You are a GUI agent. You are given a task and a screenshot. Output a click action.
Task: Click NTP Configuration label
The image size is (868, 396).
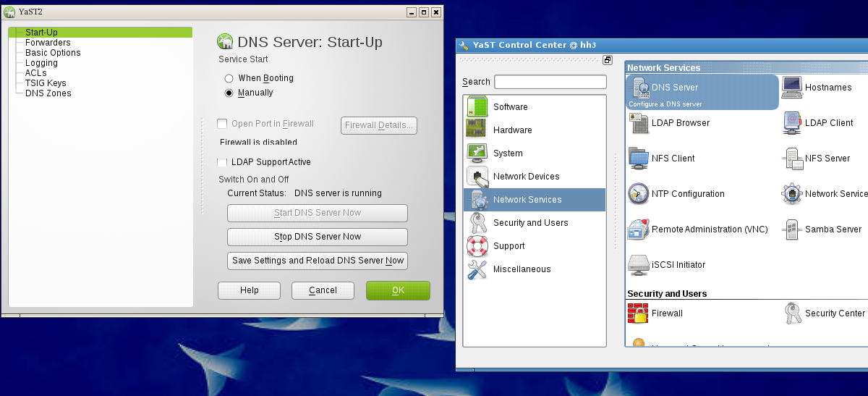[688, 194]
